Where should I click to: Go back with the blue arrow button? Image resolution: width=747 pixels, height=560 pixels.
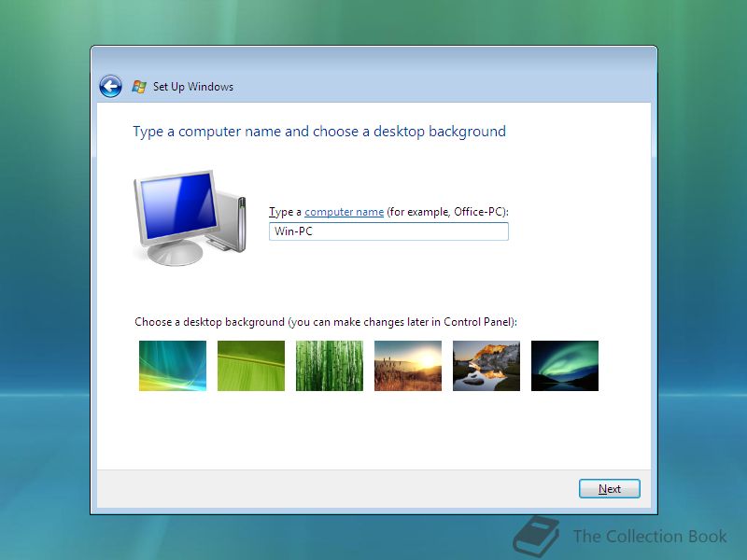click(110, 86)
